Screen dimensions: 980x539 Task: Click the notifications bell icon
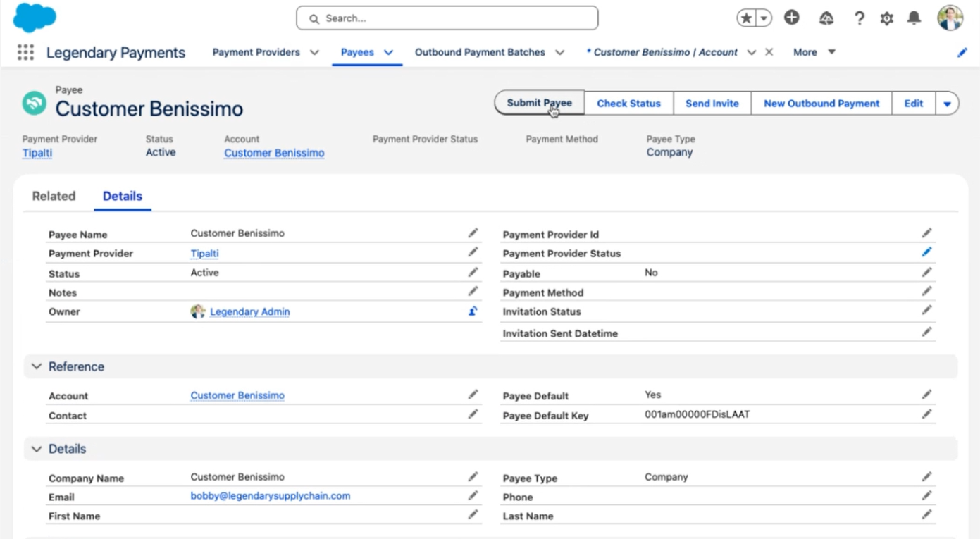[x=914, y=18]
